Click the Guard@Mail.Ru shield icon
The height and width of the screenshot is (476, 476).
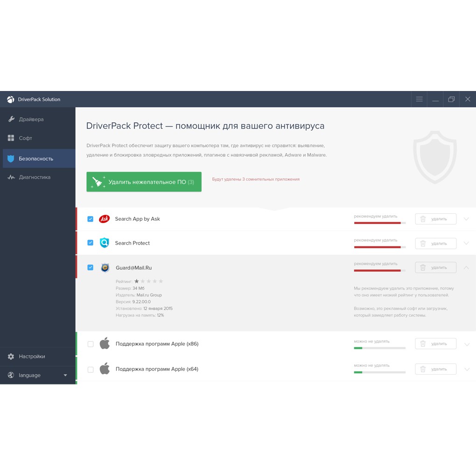pyautogui.click(x=105, y=267)
